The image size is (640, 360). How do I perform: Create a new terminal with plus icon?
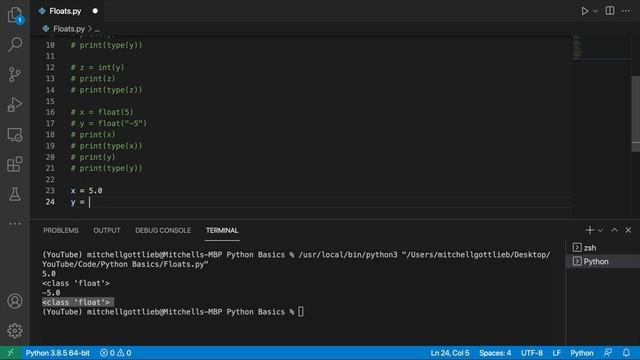[x=589, y=230]
